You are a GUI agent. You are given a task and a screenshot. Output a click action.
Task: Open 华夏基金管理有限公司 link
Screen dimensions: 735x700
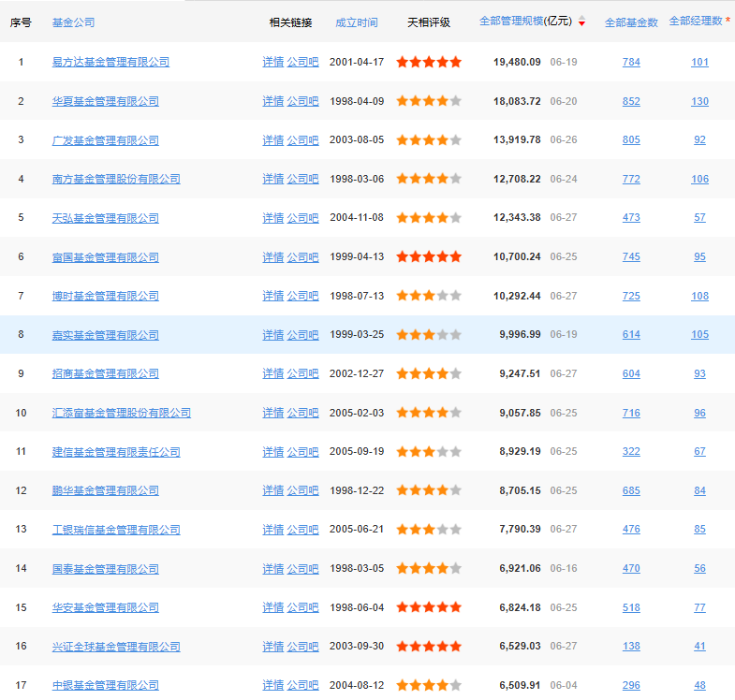pyautogui.click(x=106, y=101)
